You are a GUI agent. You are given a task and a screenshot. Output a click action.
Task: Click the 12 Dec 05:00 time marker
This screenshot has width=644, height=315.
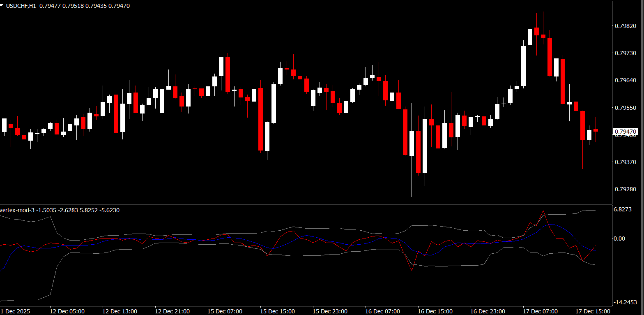67,311
